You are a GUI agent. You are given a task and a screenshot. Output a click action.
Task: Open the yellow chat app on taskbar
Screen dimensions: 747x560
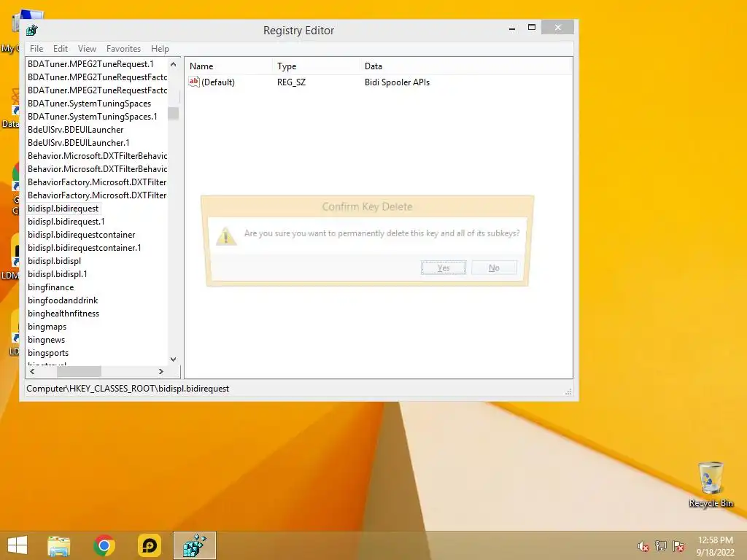coord(150,545)
